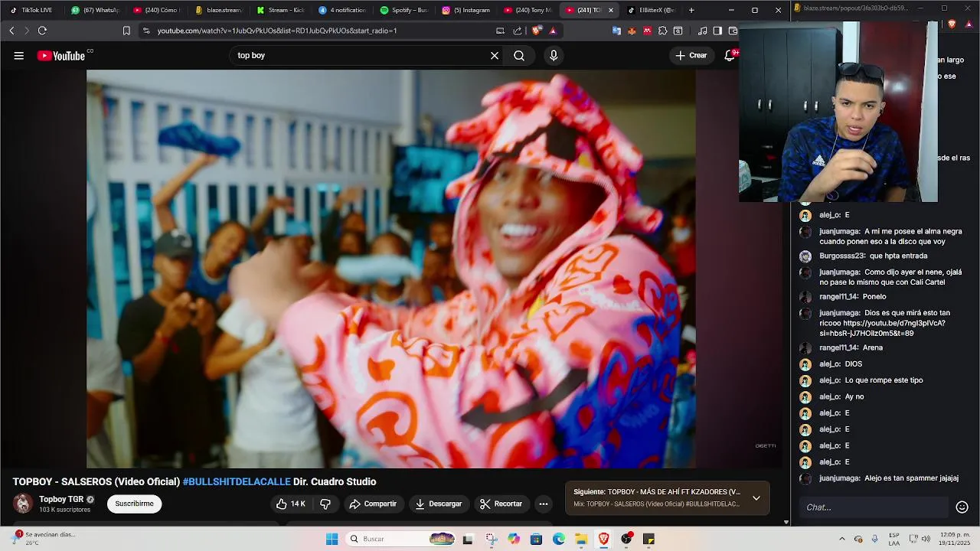Viewport: 980px width, 551px height.
Task: Click the video player to pause
Action: pos(390,269)
